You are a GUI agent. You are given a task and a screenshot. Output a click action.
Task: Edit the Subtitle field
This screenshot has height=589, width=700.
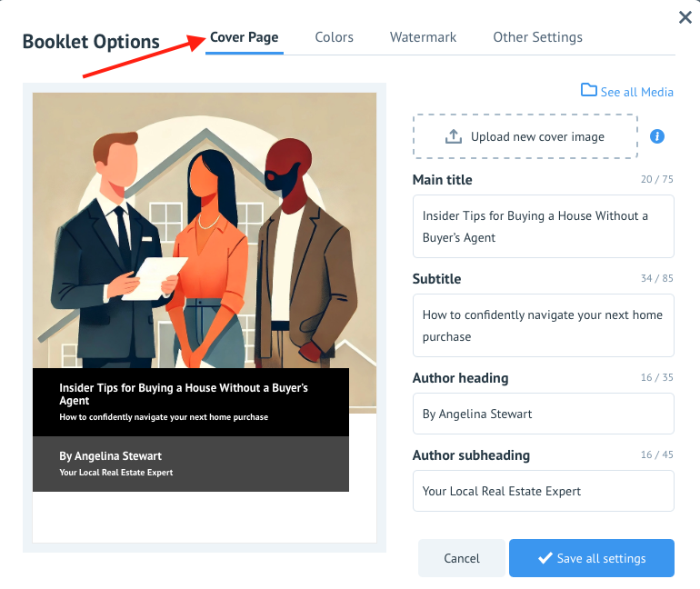click(544, 325)
